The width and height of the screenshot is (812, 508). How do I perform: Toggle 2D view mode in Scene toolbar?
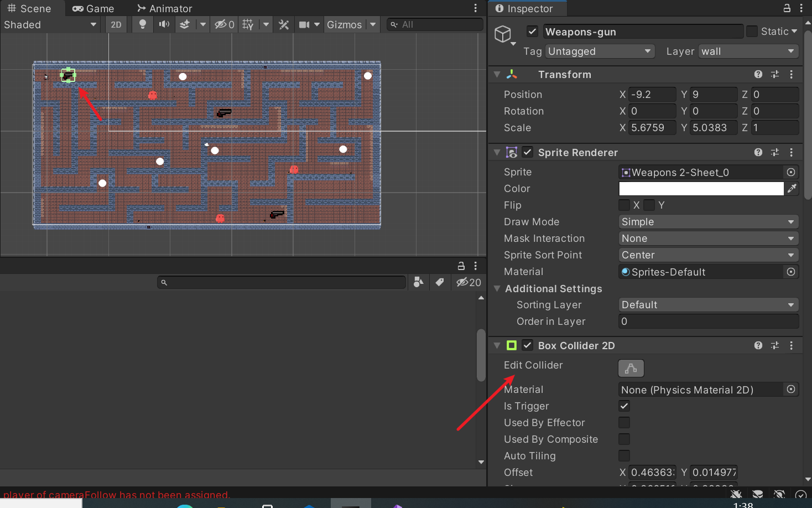point(116,24)
